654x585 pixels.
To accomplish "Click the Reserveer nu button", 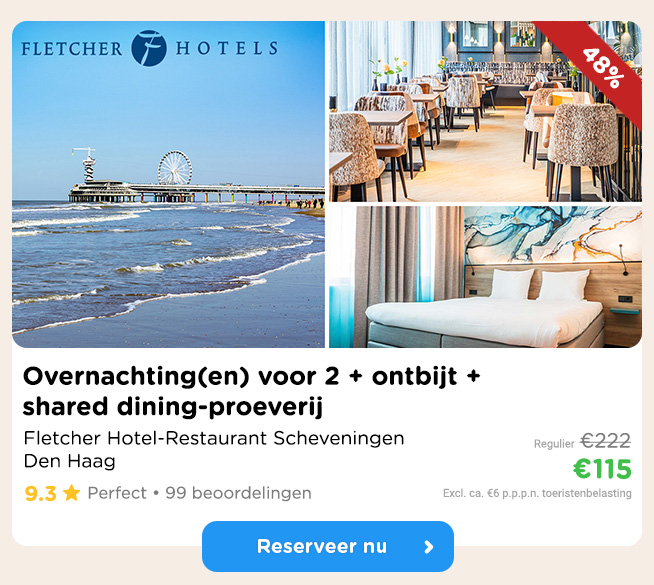I will [328, 546].
